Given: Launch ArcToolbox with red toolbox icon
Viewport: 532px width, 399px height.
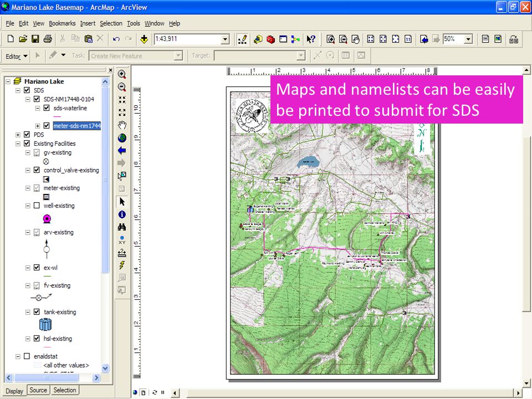Looking at the screenshot, I should click(x=270, y=39).
